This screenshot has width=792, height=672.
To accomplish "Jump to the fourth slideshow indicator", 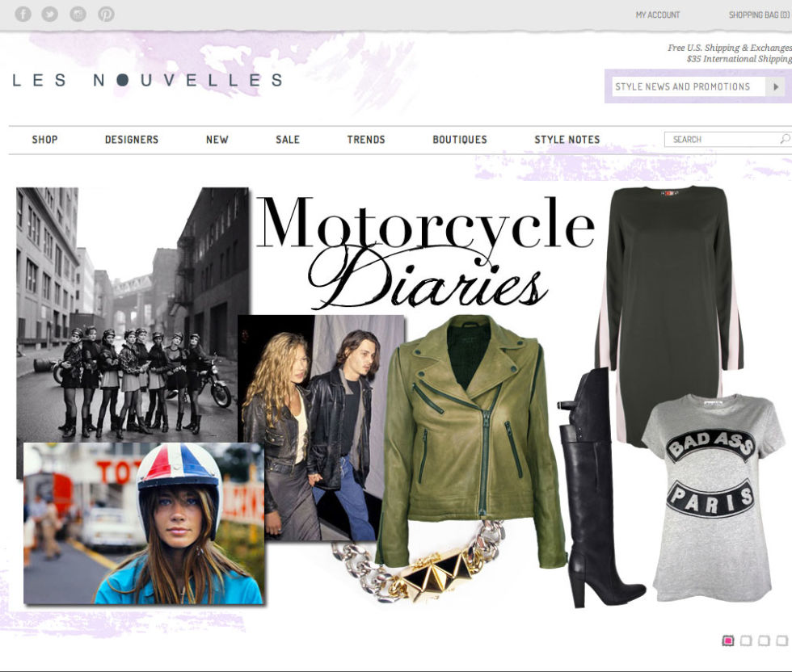I will click(x=782, y=640).
